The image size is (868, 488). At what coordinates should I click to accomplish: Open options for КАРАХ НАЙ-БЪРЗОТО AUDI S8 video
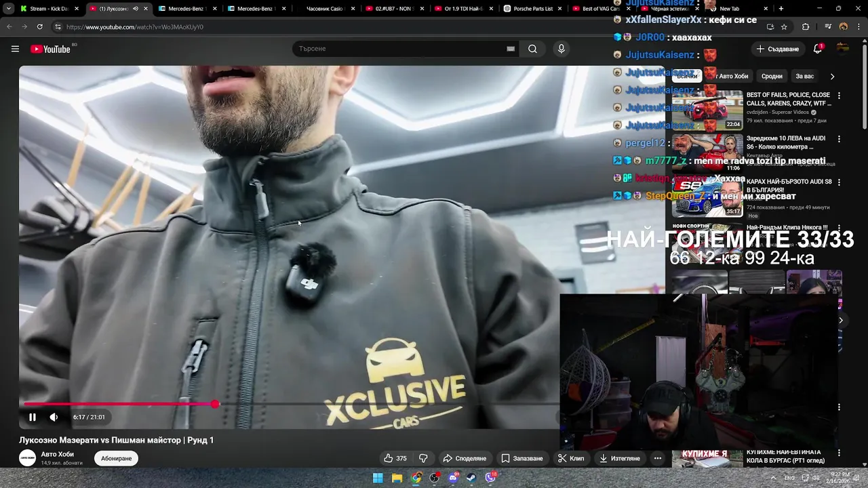839,182
